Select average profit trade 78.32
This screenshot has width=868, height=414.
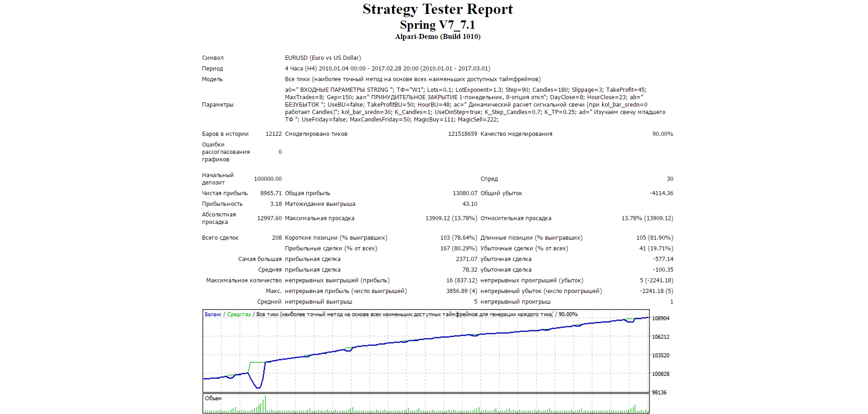click(x=470, y=270)
